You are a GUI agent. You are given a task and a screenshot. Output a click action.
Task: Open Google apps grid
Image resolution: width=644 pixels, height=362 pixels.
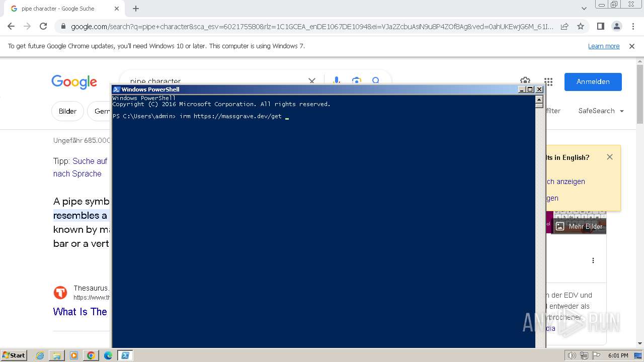[548, 82]
